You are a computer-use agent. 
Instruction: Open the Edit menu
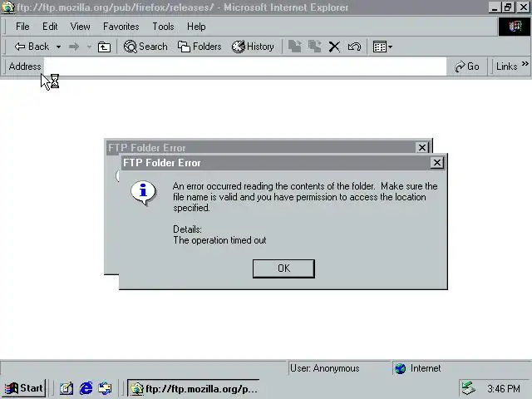[50, 27]
